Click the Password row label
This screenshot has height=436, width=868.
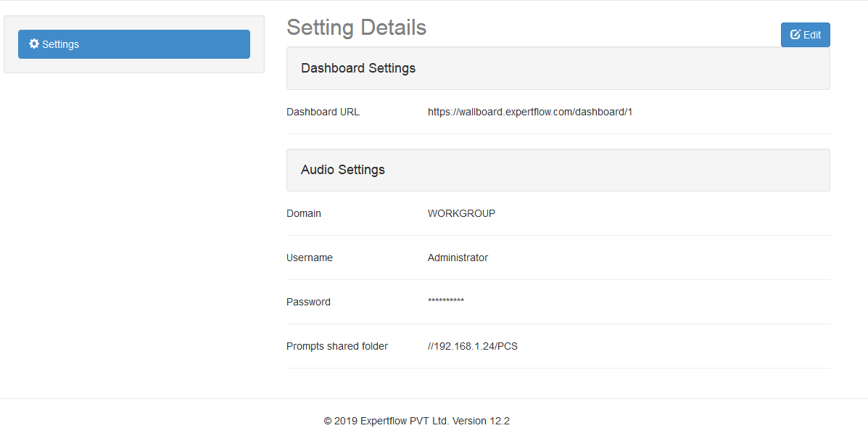[x=308, y=302]
